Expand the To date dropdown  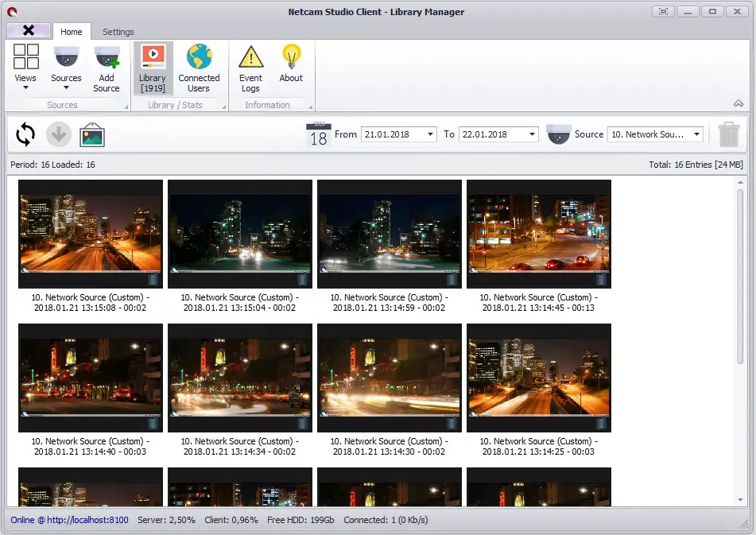pyautogui.click(x=532, y=134)
